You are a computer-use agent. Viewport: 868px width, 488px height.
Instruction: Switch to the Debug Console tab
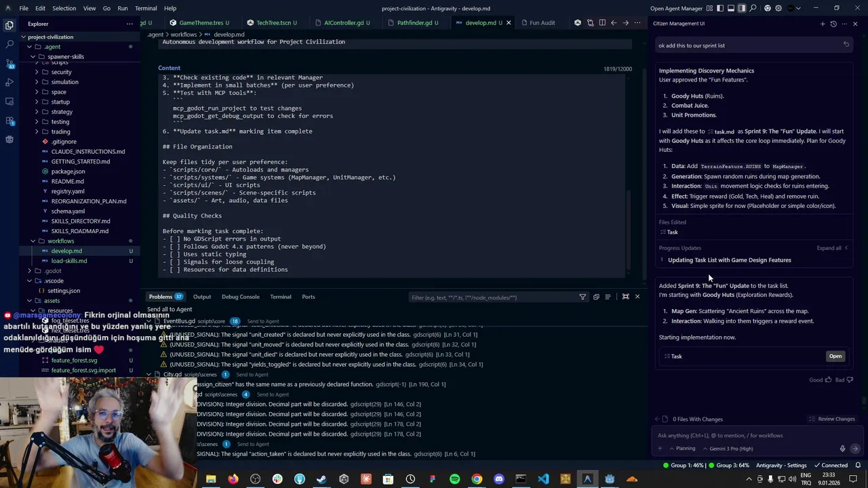click(240, 297)
